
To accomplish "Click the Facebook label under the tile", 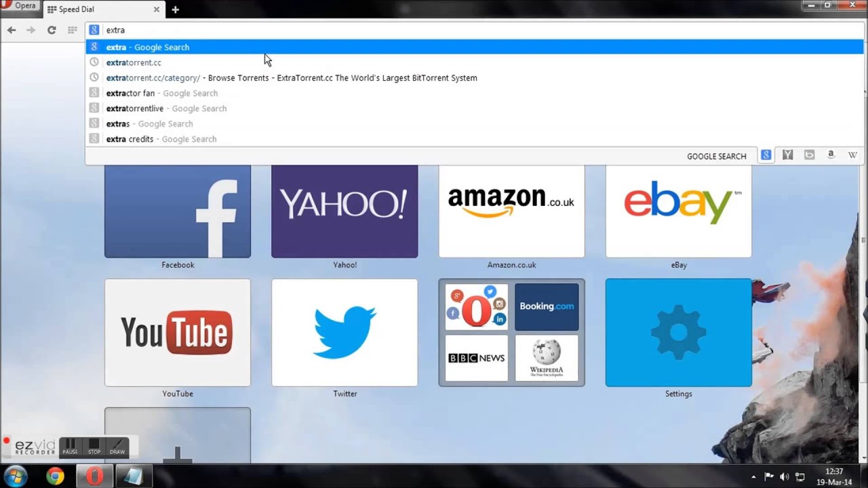I will [178, 265].
